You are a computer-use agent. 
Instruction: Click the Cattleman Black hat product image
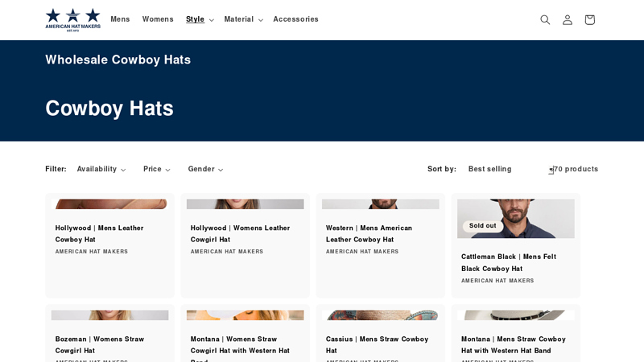[516, 218]
